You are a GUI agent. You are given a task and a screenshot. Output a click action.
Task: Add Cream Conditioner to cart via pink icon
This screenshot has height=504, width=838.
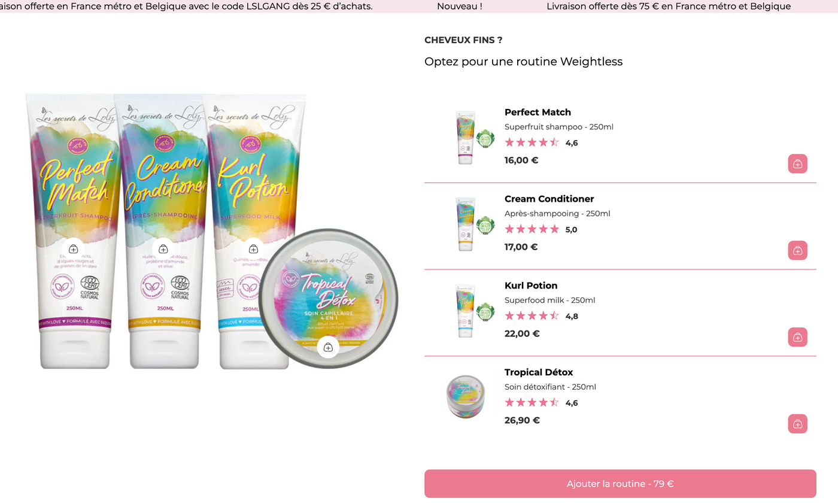797,250
